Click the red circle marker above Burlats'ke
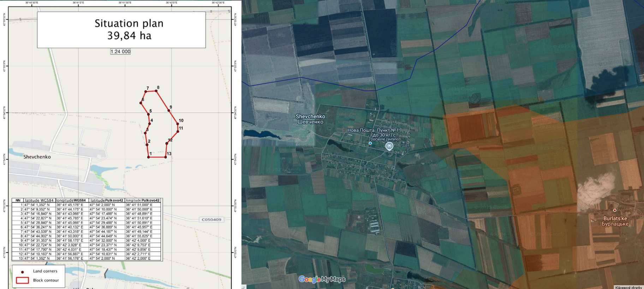This screenshot has width=644, height=289. tap(615, 210)
